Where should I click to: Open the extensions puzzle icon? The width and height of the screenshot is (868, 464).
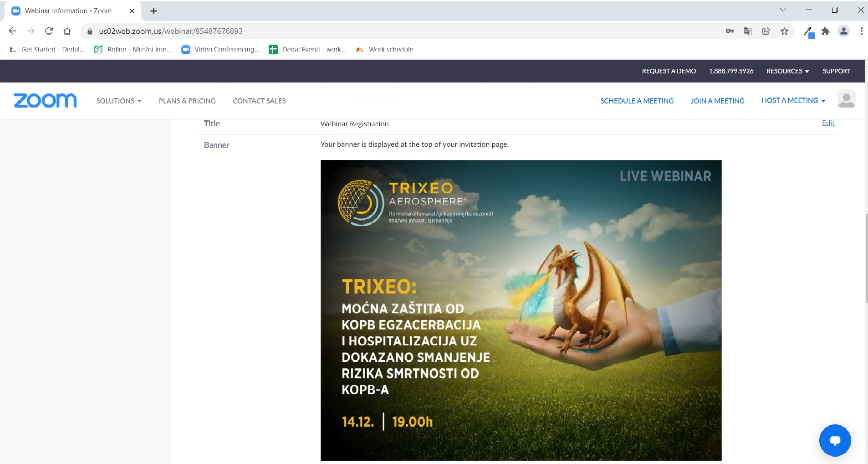coord(825,31)
